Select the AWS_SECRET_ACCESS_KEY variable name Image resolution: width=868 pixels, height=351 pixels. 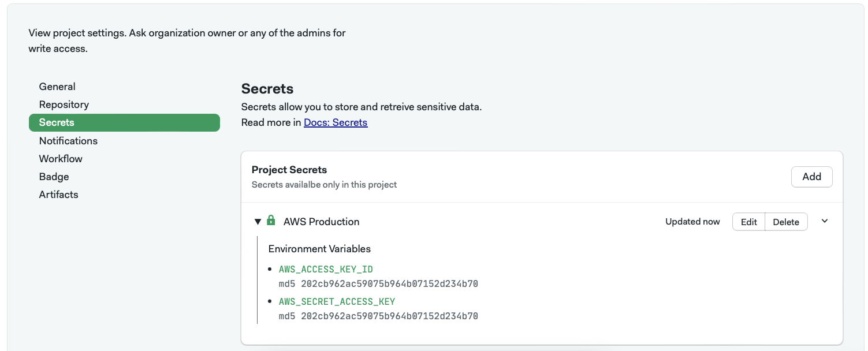(x=337, y=301)
